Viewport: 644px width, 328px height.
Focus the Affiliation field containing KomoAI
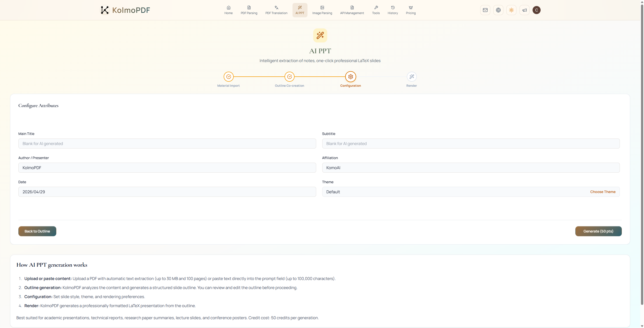[x=471, y=168]
